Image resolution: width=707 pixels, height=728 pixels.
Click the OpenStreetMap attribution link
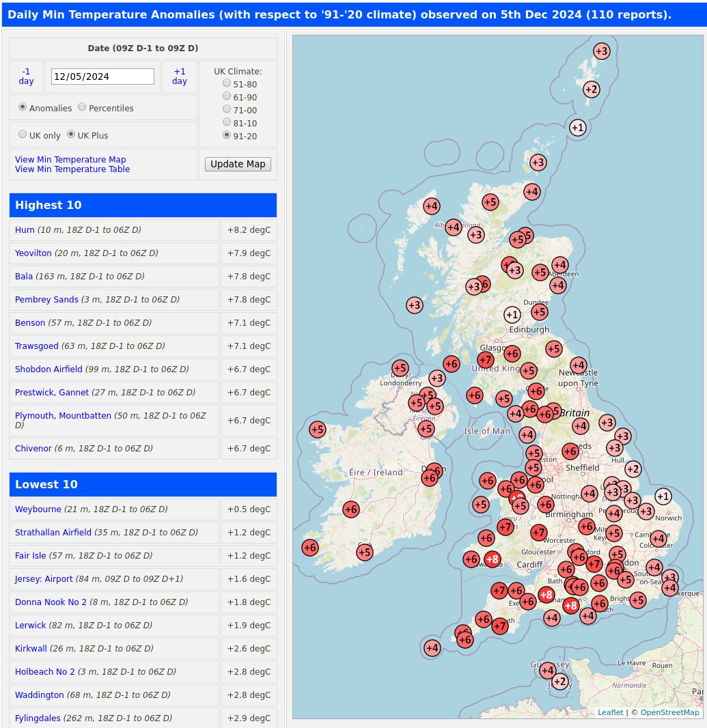[669, 712]
